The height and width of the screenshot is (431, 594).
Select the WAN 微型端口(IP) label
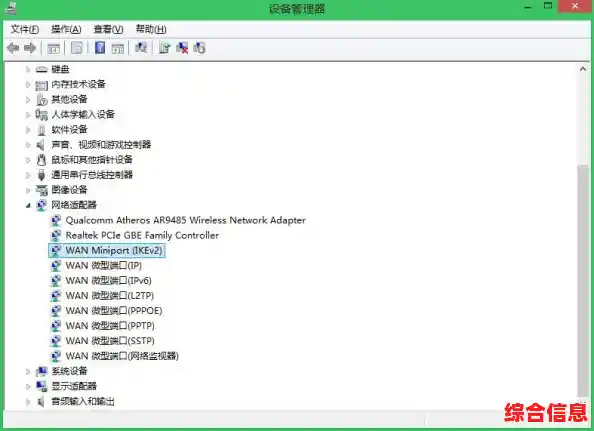104,265
